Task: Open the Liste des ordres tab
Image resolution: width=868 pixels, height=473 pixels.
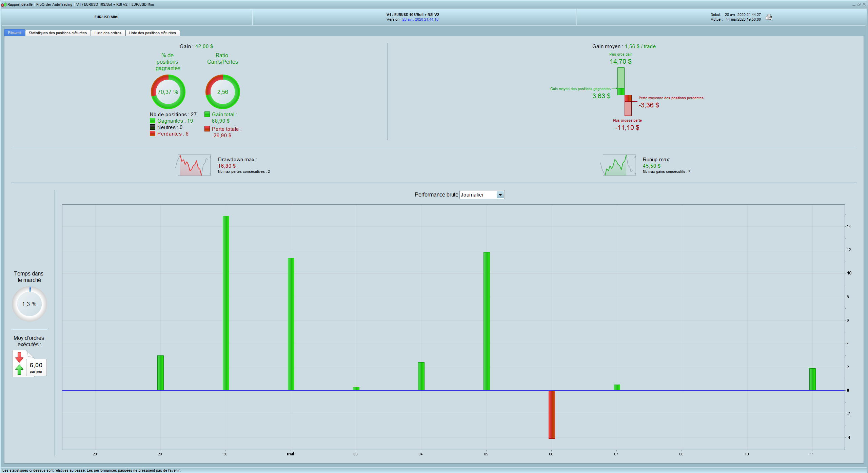Action: coord(108,33)
